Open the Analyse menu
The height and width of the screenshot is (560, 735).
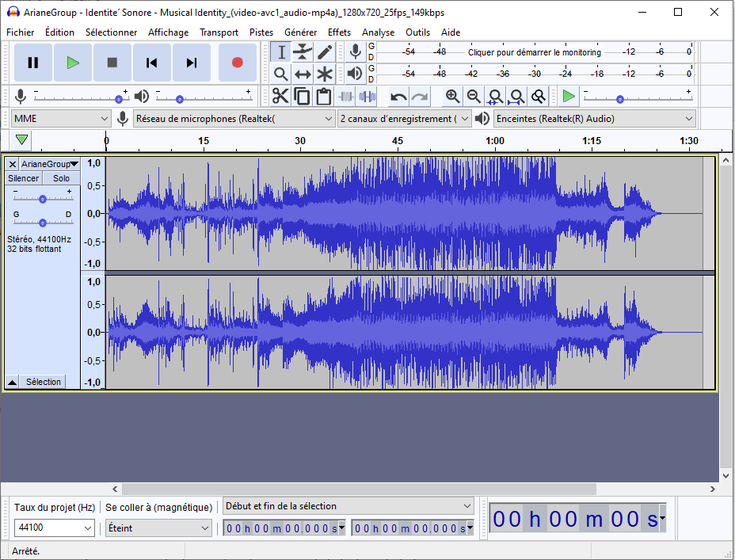click(x=378, y=32)
